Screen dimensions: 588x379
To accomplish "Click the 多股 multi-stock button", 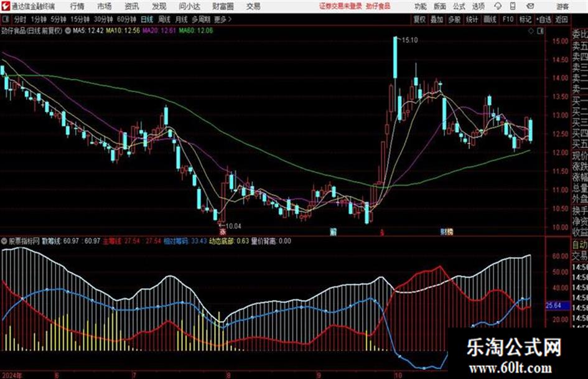I will pyautogui.click(x=454, y=19).
